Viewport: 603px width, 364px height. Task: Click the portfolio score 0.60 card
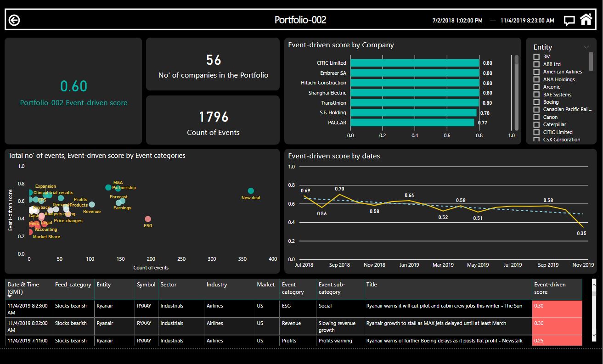pos(73,91)
